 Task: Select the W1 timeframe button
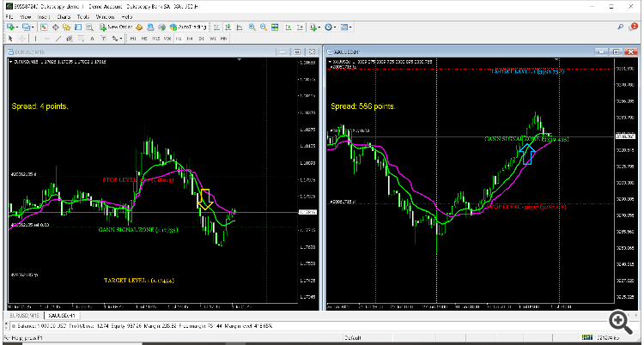[x=212, y=39]
